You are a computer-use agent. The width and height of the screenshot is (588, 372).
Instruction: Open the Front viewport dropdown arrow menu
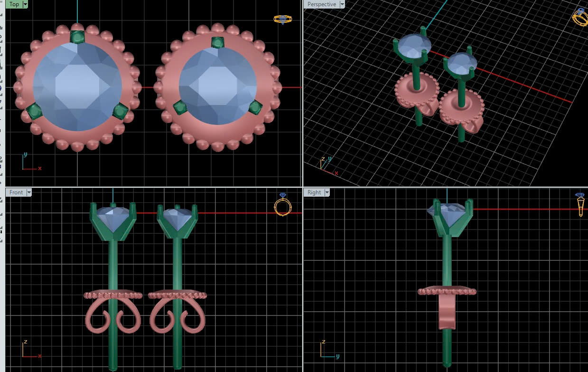click(29, 192)
